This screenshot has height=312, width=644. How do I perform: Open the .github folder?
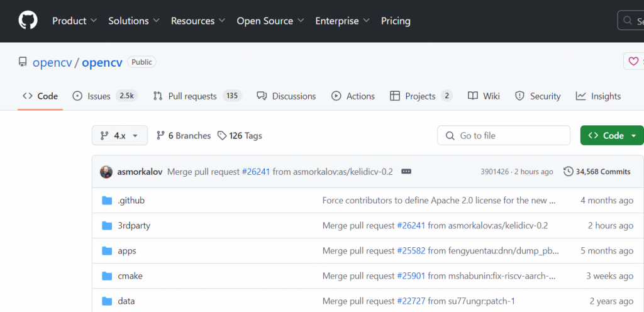pos(131,201)
